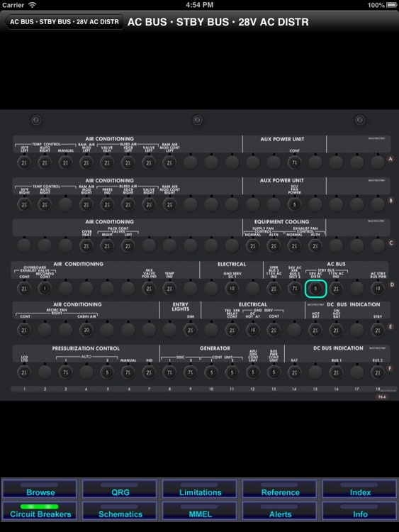Viewport: 399px width, 532px height.
Task: Tap the GND SERV DC 1 breaker
Action: click(x=232, y=289)
